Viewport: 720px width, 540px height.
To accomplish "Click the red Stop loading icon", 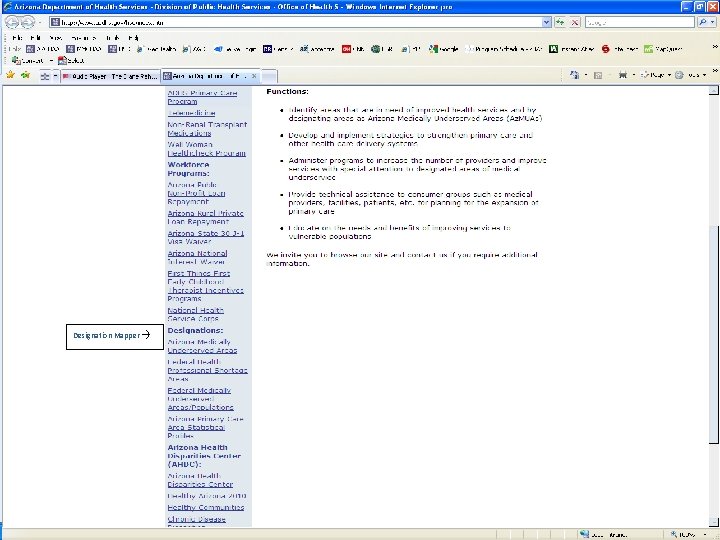I will click(x=574, y=22).
